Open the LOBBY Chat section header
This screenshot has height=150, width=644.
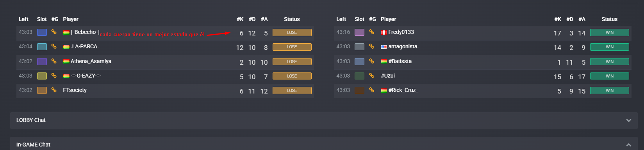[31, 120]
